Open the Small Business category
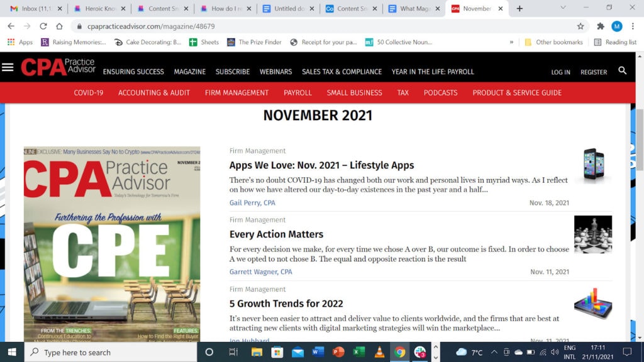The width and height of the screenshot is (644, 362). click(354, 93)
